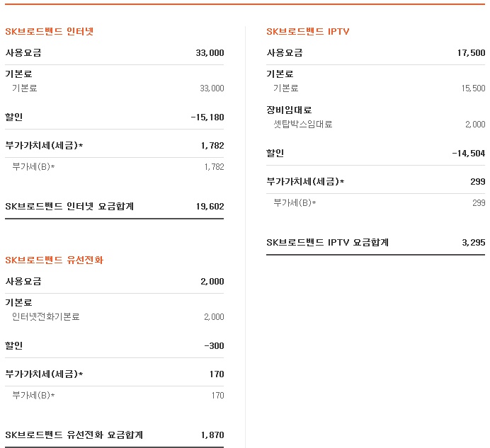Click the IPTV discount amount -14,504

click(x=468, y=154)
